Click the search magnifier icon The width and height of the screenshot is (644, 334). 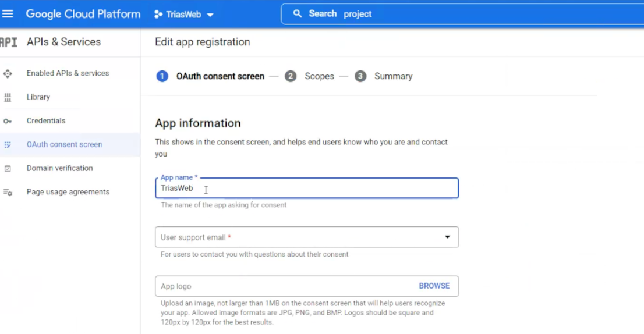point(298,14)
